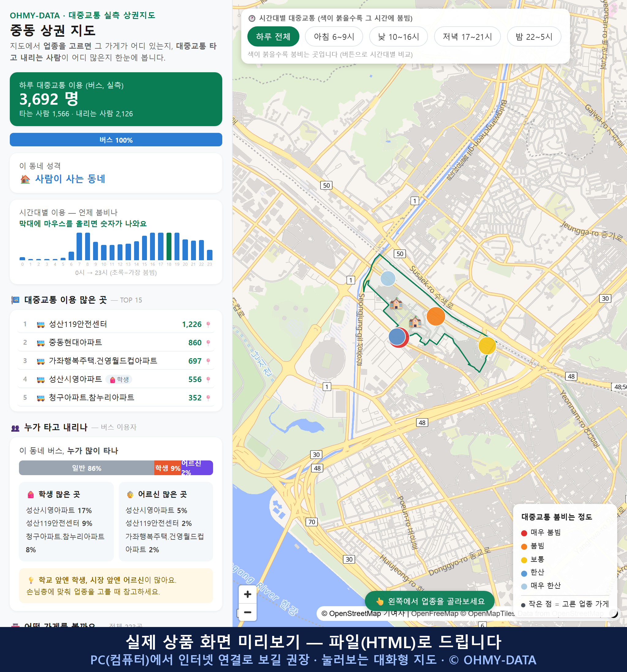Click the 왼쪽에서 업종을 골라보세요 button
This screenshot has width=627, height=672.
pos(430,601)
